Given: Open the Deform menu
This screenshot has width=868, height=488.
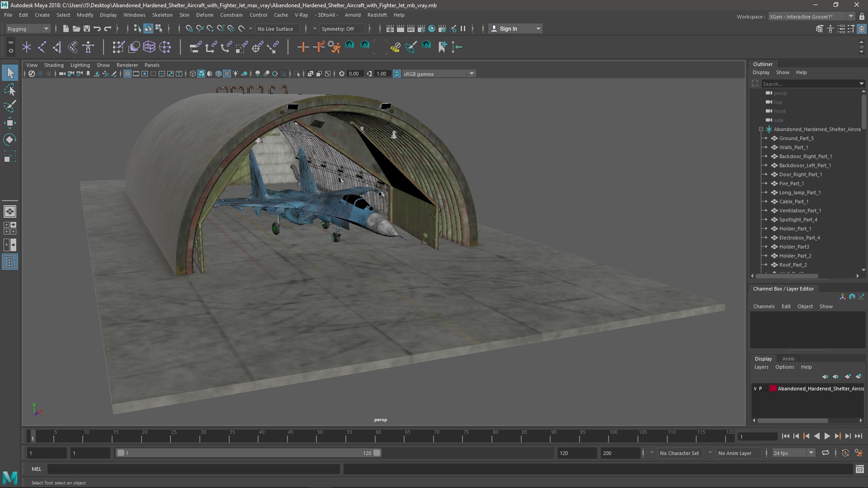Looking at the screenshot, I should tap(205, 15).
